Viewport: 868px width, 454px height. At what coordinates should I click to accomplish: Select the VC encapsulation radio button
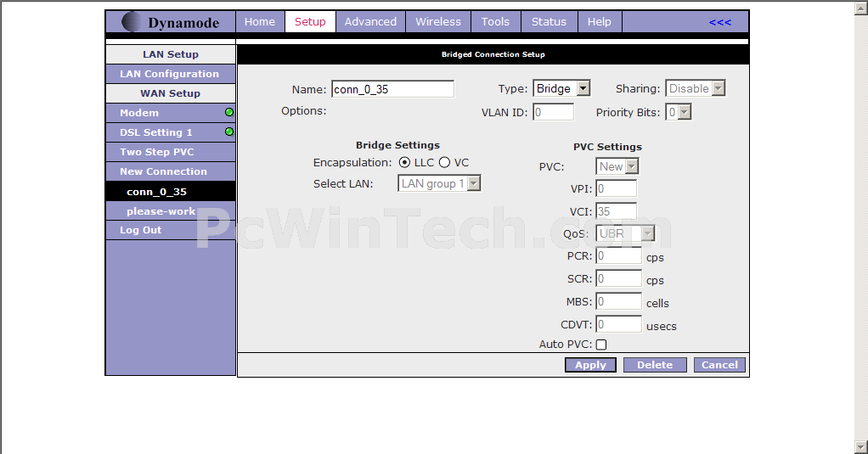point(444,163)
